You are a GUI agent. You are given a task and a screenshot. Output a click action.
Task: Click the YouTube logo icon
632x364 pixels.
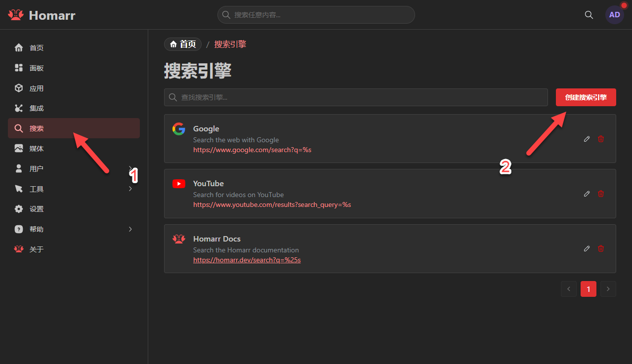click(179, 184)
